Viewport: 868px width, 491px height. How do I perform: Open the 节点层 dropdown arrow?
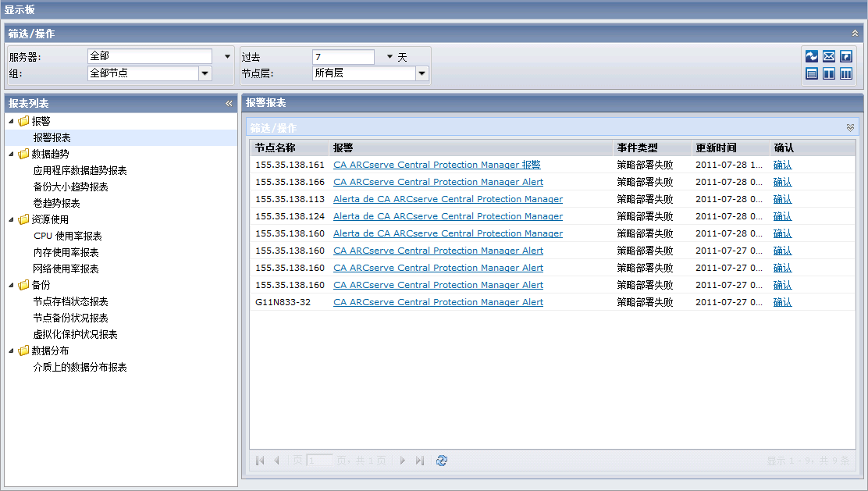click(x=422, y=73)
